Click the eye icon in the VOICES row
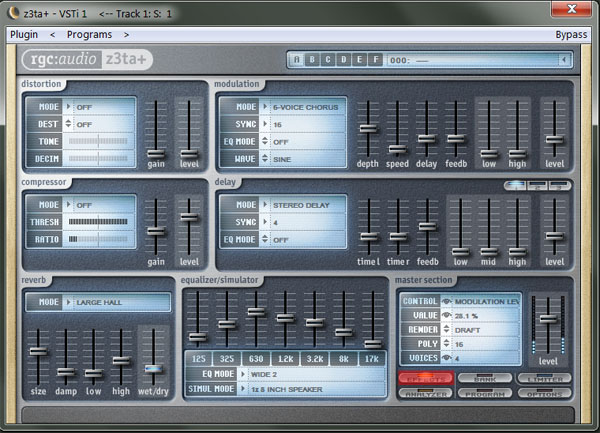Screen dimensions: 600x433 [446, 358]
